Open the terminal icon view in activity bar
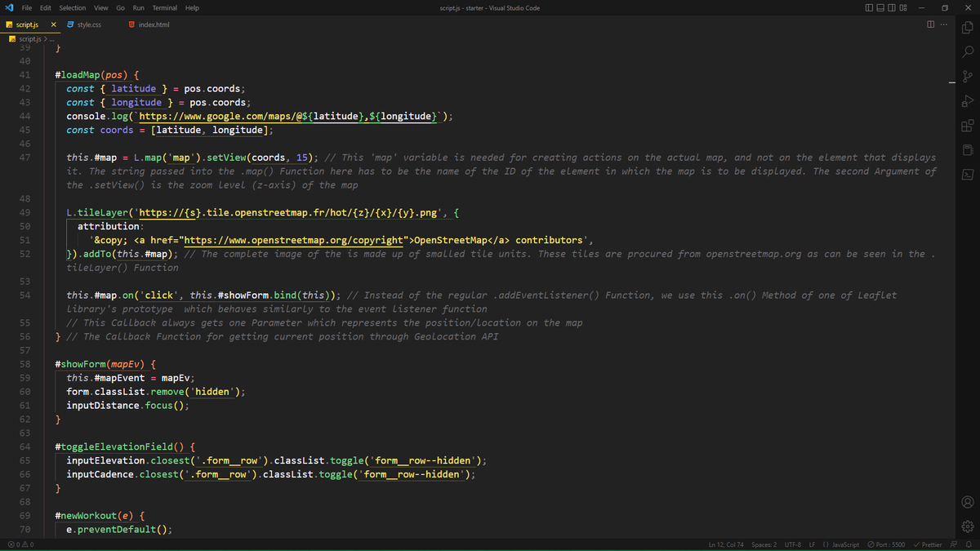This screenshot has height=551, width=980. click(968, 175)
